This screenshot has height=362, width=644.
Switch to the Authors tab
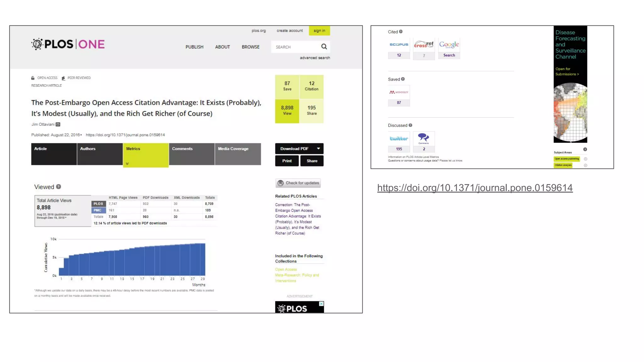(100, 154)
